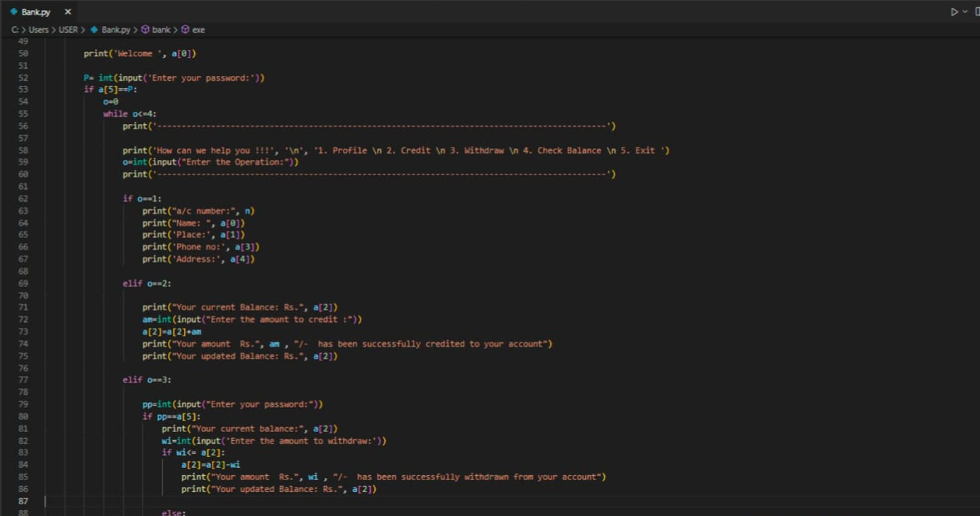Run the Bank.py file using the play button

coord(954,12)
